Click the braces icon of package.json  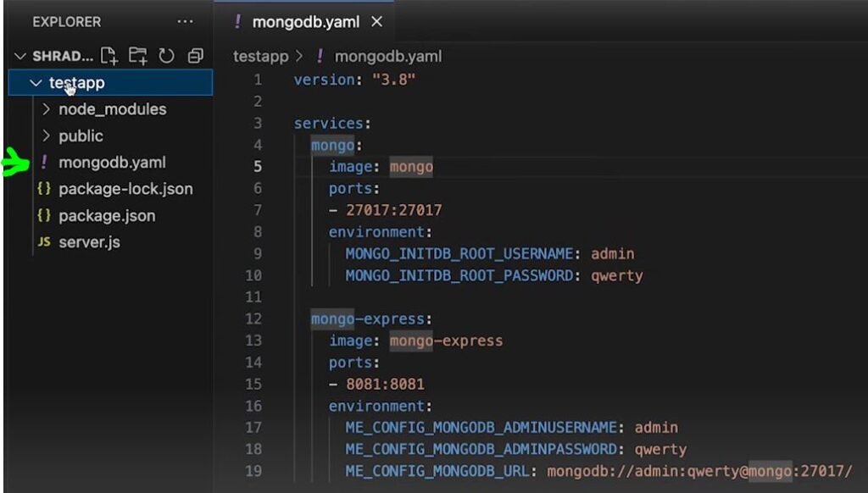pos(44,215)
